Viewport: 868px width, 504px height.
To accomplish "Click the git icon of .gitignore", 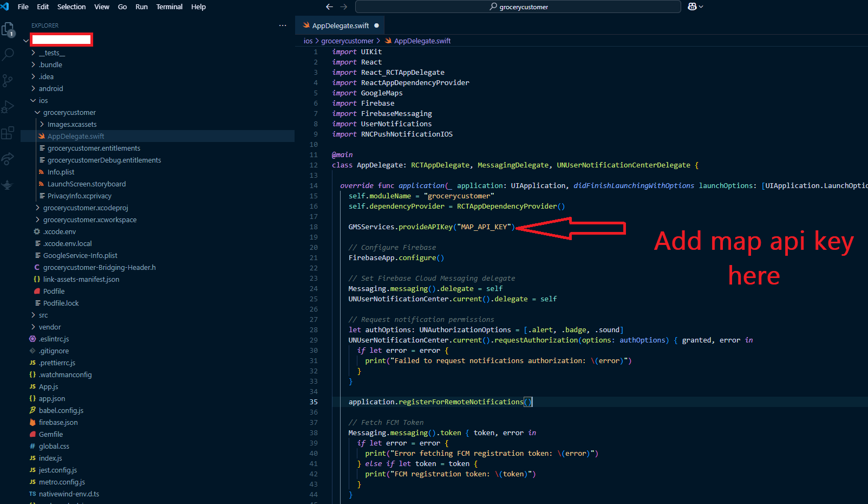I will coord(32,351).
